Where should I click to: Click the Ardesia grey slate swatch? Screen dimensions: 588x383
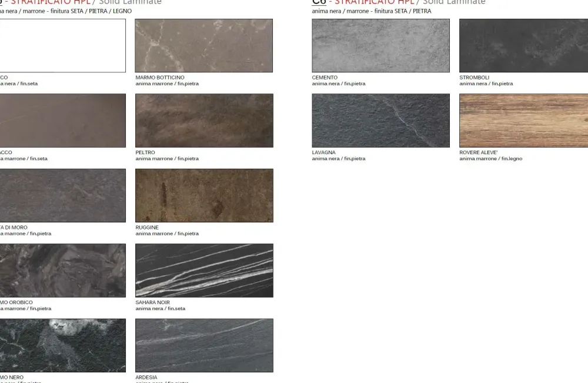(x=204, y=345)
